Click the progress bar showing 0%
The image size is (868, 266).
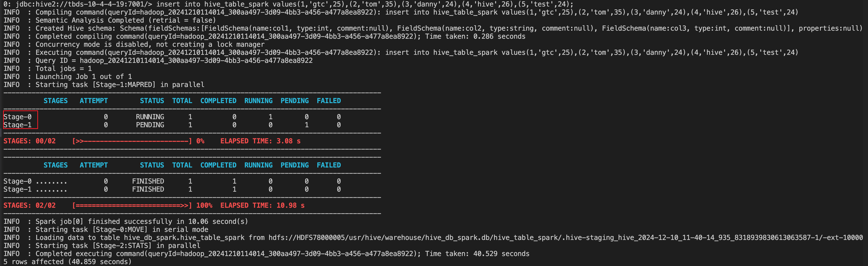click(x=132, y=141)
